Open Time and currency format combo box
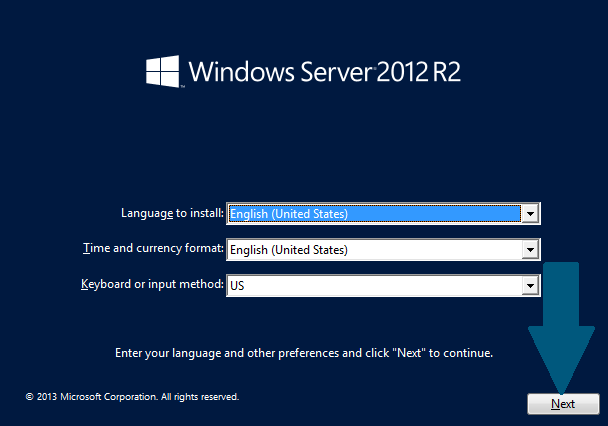The height and width of the screenshot is (426, 608). tap(383, 250)
